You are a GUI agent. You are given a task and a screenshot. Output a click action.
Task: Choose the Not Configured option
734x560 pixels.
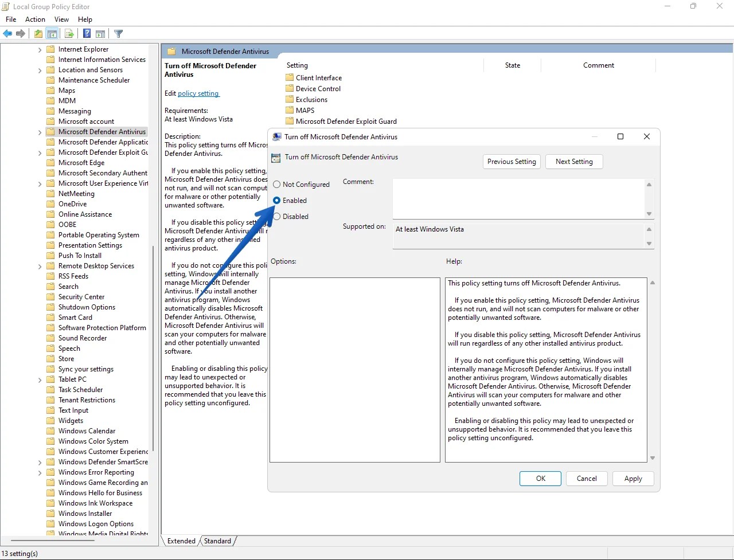tap(277, 184)
